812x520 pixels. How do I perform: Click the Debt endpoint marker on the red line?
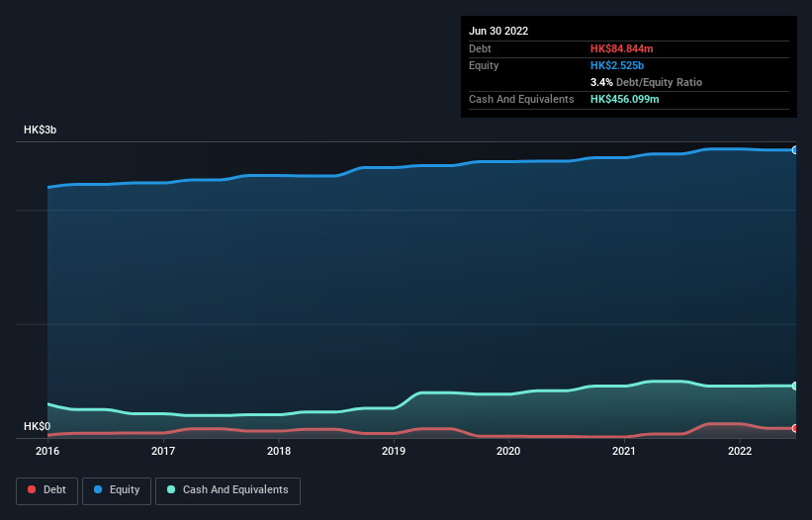pyautogui.click(x=795, y=428)
